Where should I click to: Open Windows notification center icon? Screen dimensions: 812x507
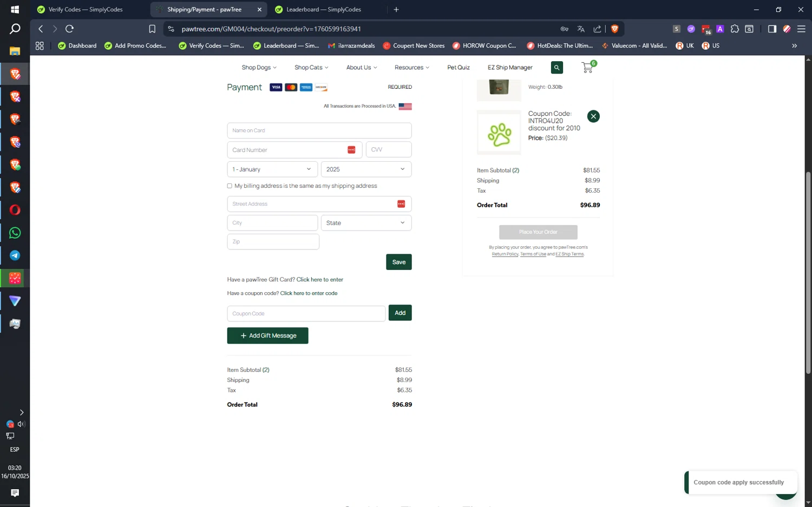(x=15, y=493)
